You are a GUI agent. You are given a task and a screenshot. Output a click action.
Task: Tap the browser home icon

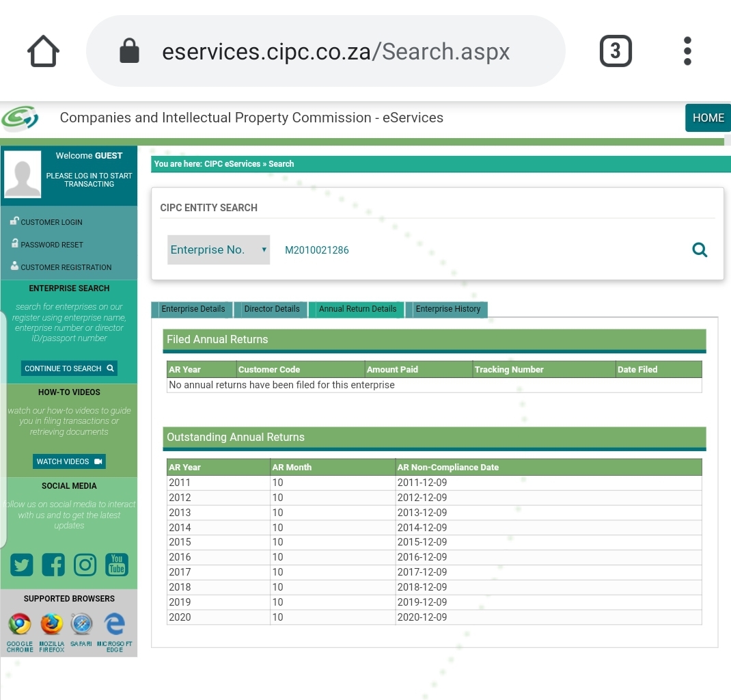pyautogui.click(x=43, y=52)
